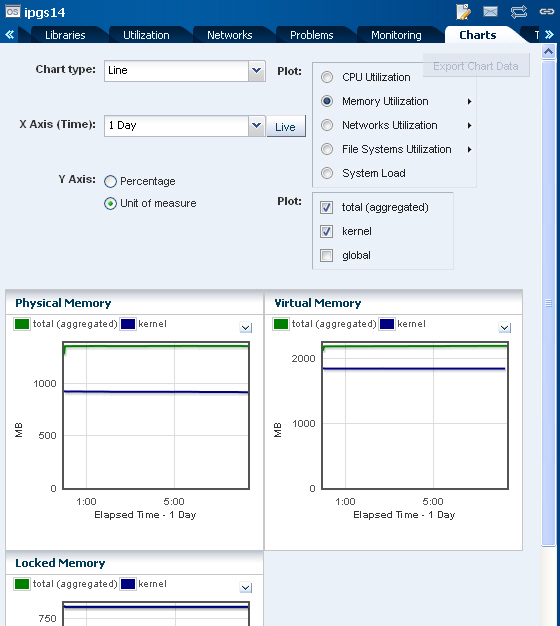Uncheck the kernel plot checkbox
560x626 pixels.
(x=327, y=231)
